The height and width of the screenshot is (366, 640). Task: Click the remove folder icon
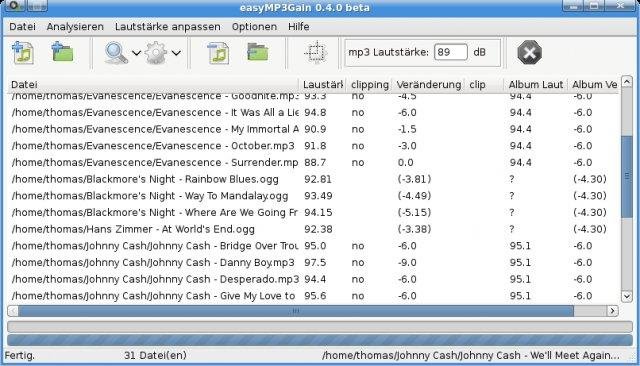[258, 52]
